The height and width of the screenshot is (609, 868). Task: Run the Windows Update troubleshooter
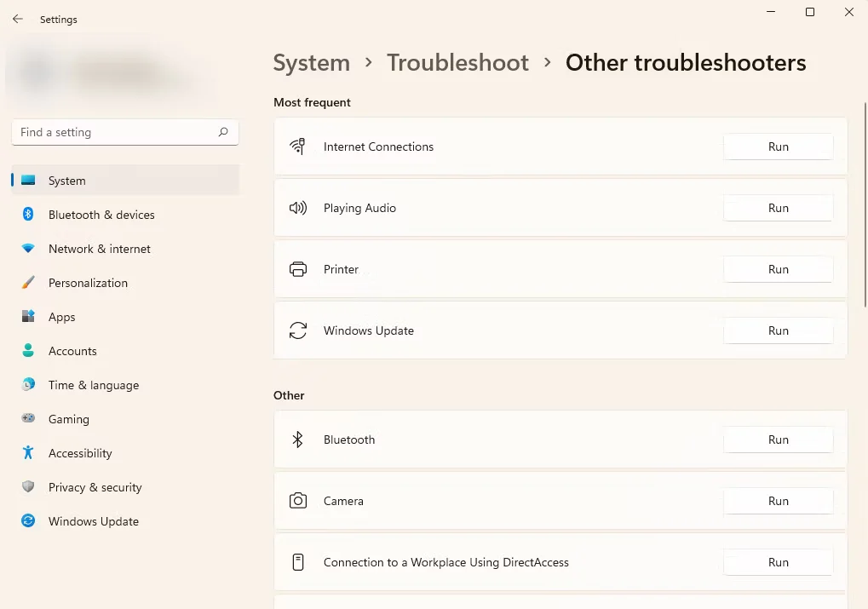click(x=778, y=330)
